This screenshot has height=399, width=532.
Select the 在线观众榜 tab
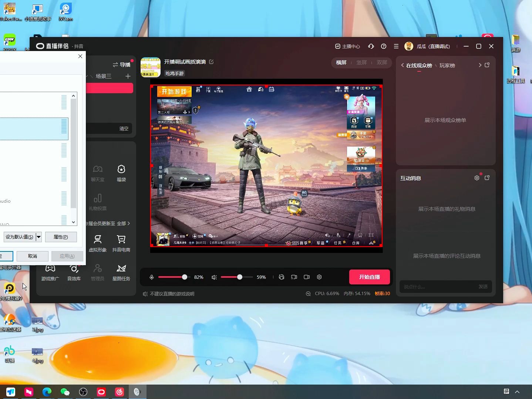[419, 65]
